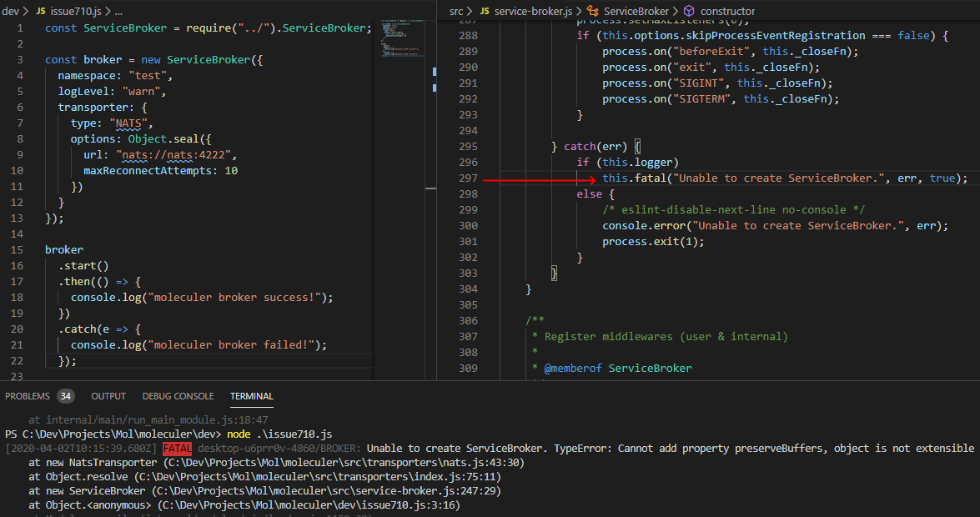Screen dimensions: 980x517
Task: Click the 'transporter: {' line 6
Action: click(103, 108)
